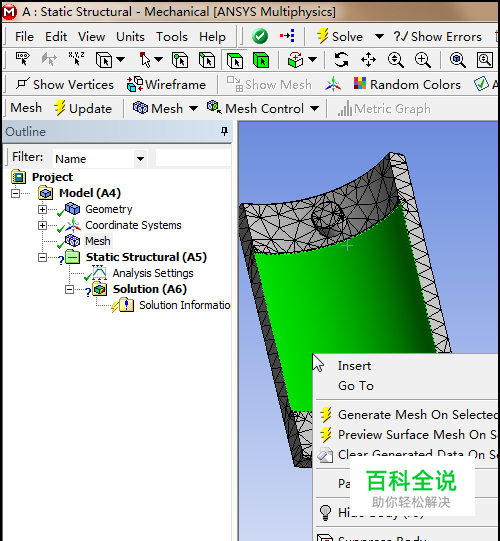Click the Hide Body lightbulb icon

(x=325, y=512)
